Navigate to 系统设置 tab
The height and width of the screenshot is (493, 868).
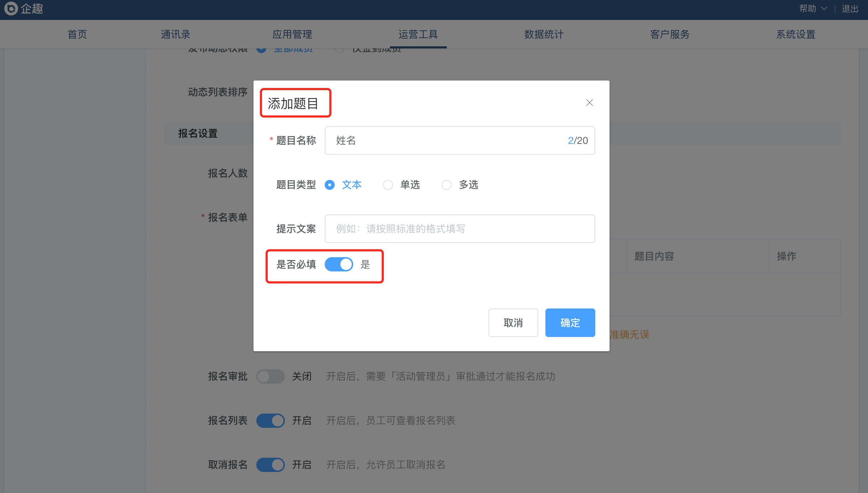coord(796,34)
